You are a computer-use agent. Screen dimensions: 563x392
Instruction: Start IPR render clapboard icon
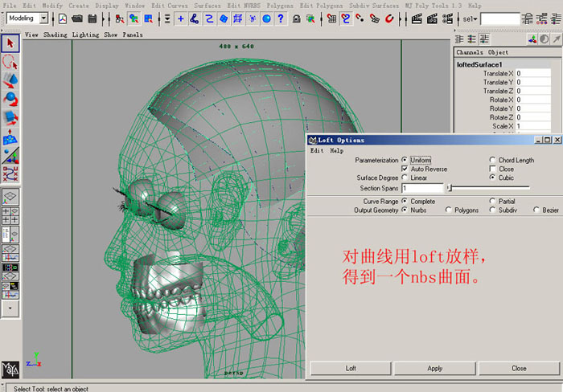tap(432, 18)
